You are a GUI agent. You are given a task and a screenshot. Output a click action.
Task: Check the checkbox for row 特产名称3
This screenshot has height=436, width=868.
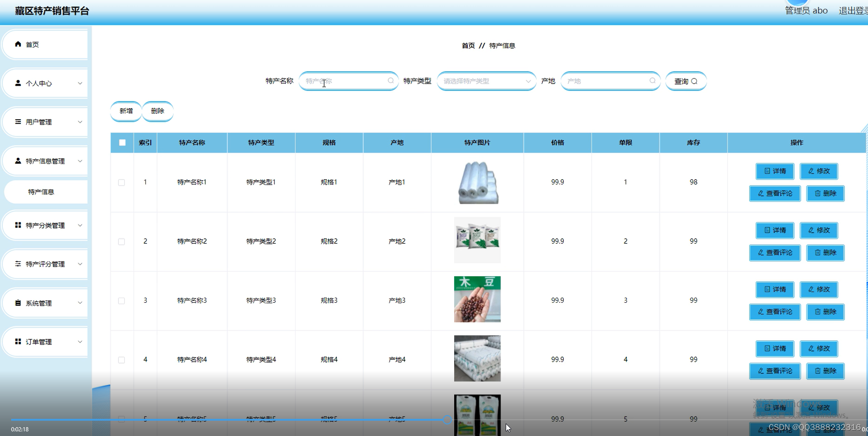[x=122, y=300]
